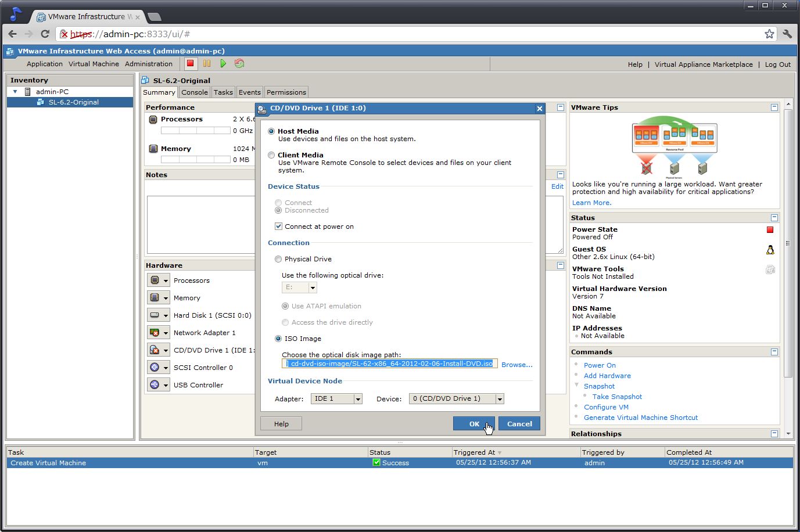Image resolution: width=800 pixels, height=532 pixels.
Task: Select the Use ATAPI emulation option
Action: [285, 306]
